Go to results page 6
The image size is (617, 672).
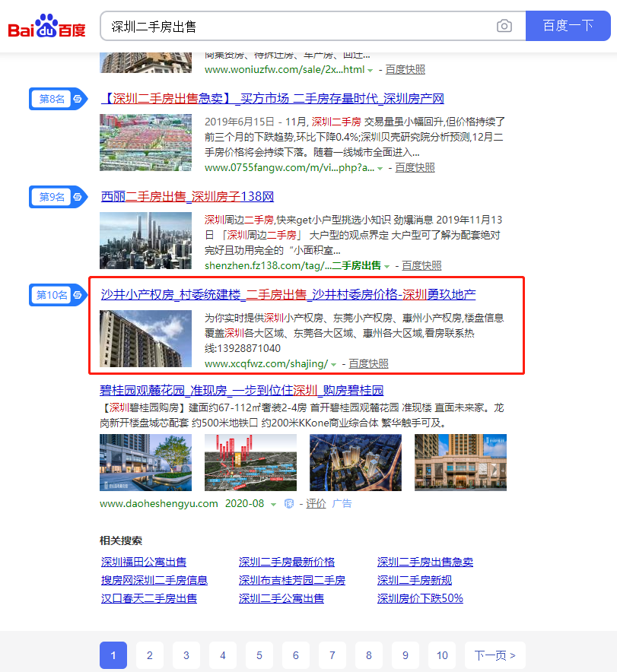(x=295, y=655)
